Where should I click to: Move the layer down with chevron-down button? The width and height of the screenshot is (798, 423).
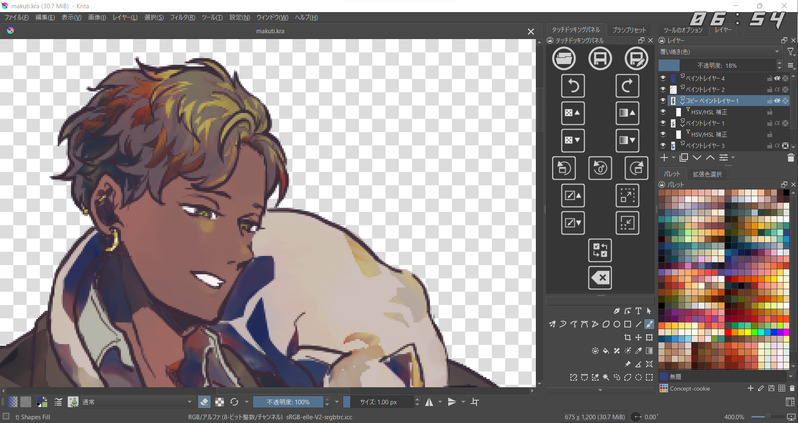(697, 158)
